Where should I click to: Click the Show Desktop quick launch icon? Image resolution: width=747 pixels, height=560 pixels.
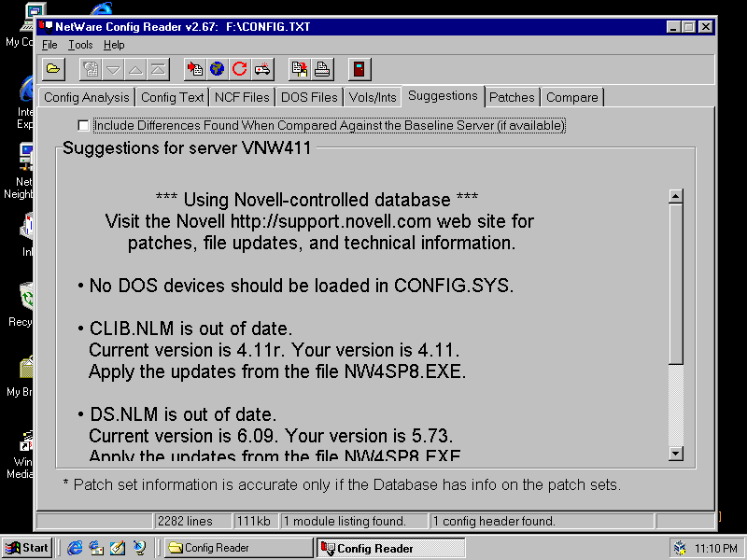coord(118,548)
